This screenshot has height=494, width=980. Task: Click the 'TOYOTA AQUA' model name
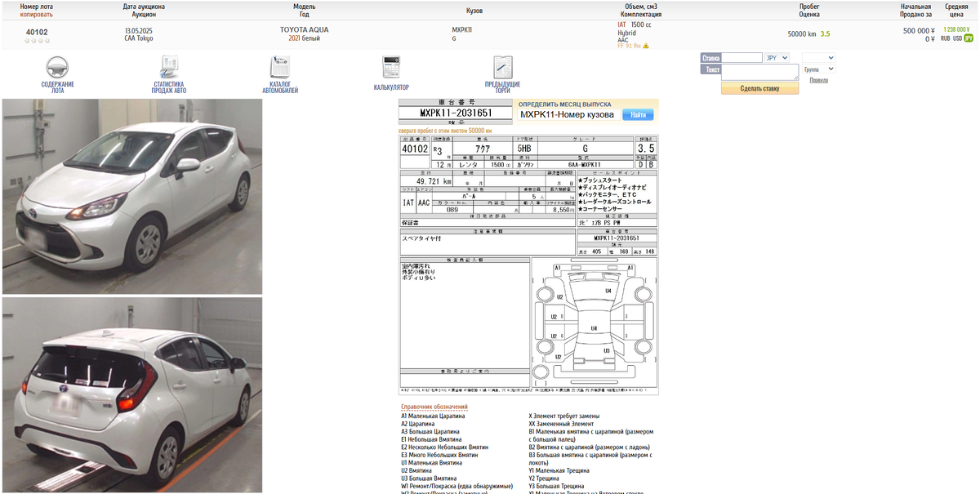coord(305,30)
